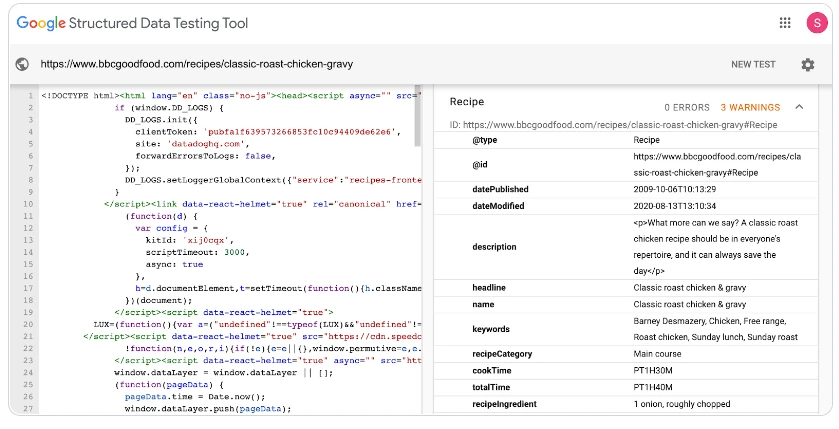Collapse the Recipe result with the chevron
The height and width of the screenshot is (429, 839).
(x=799, y=107)
